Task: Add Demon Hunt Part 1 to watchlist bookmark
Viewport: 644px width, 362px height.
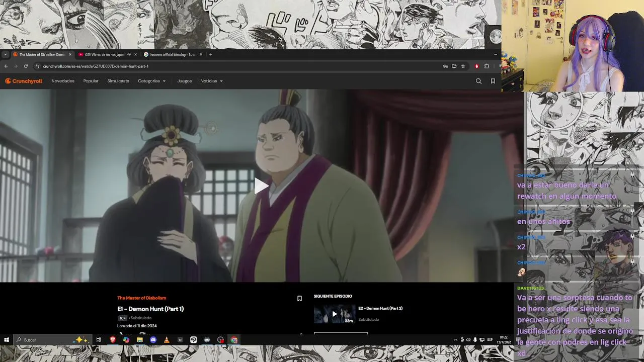Action: tap(299, 299)
